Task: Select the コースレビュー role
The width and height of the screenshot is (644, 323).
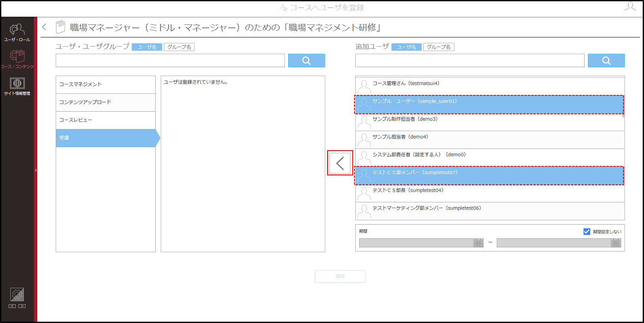Action: pyautogui.click(x=106, y=120)
